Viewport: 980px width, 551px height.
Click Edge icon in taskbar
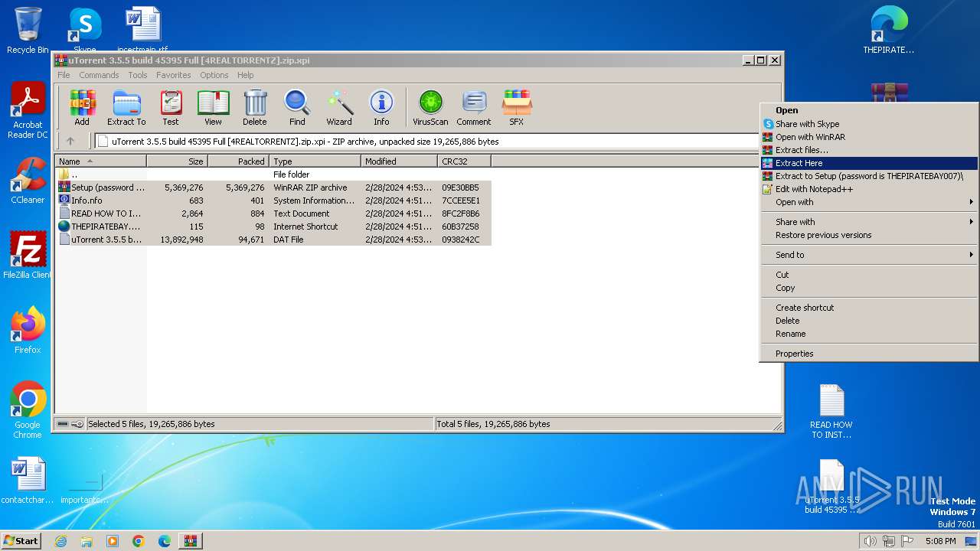[165, 541]
